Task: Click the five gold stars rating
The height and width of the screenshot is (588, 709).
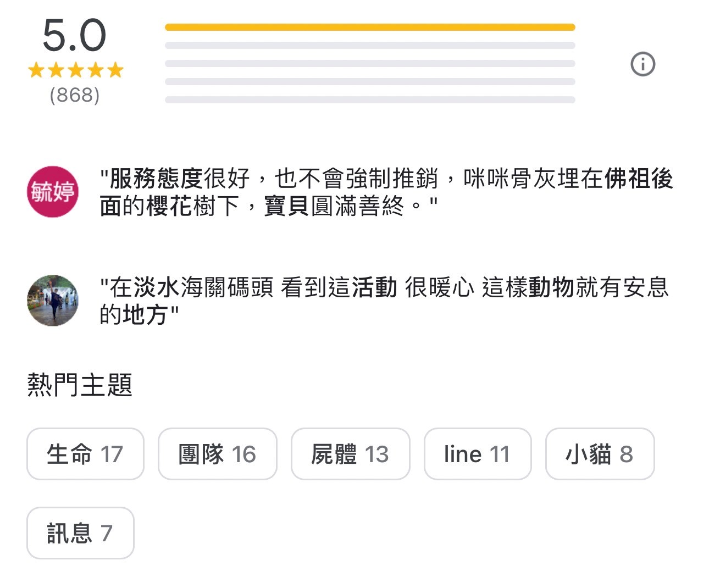Action: coord(75,70)
